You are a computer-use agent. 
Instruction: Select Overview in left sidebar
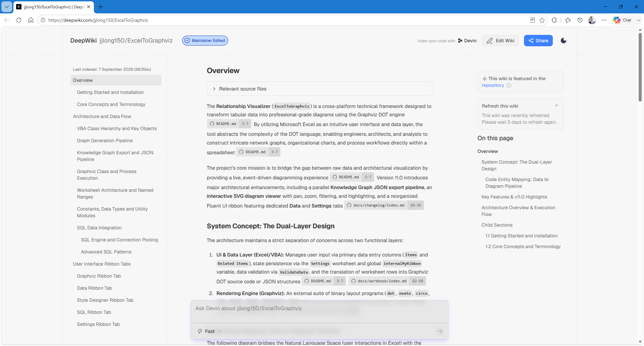coord(116,80)
